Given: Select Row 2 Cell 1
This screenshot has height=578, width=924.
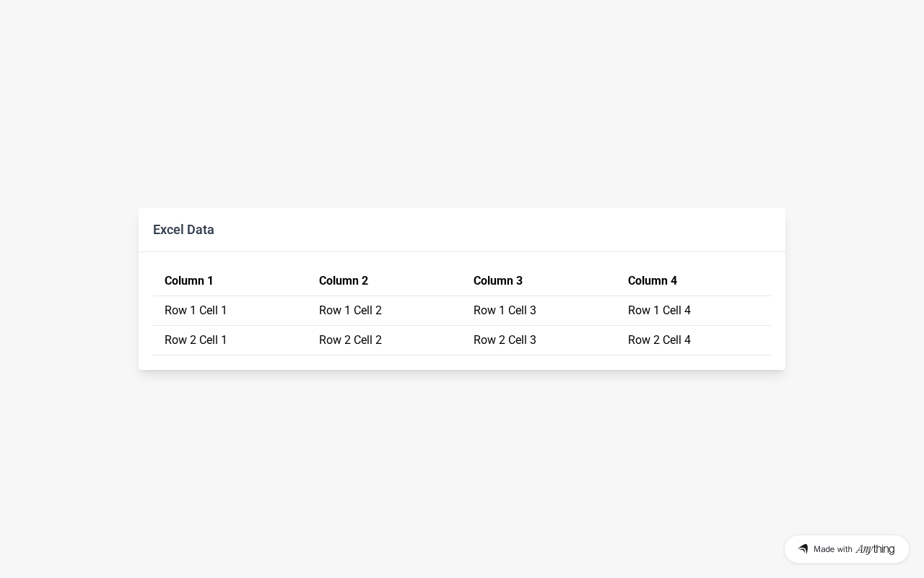Looking at the screenshot, I should pyautogui.click(x=196, y=340).
